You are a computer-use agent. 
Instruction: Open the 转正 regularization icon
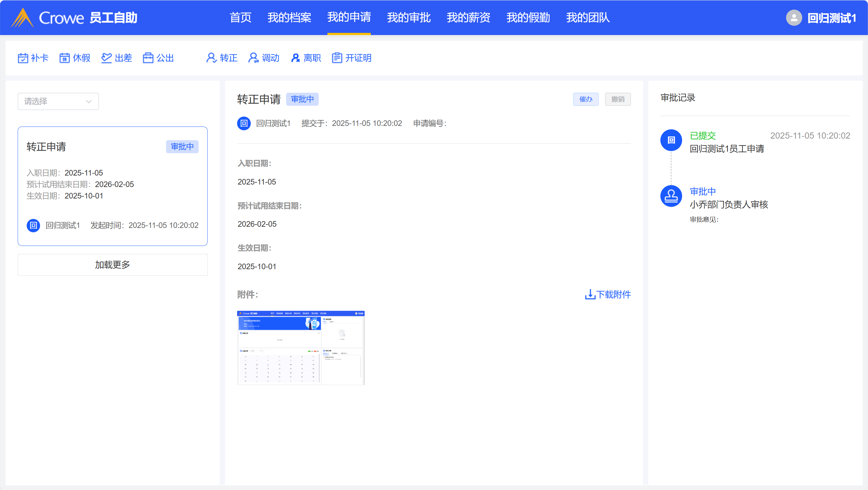[211, 58]
